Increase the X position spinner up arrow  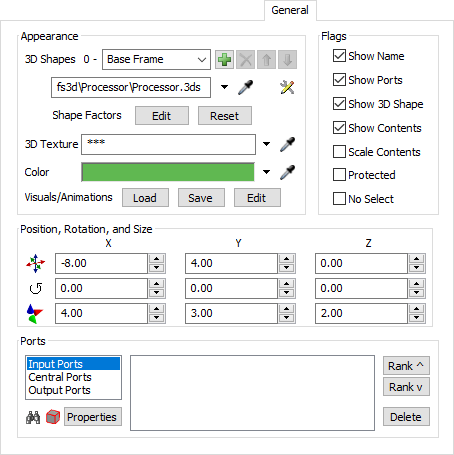coord(156,259)
